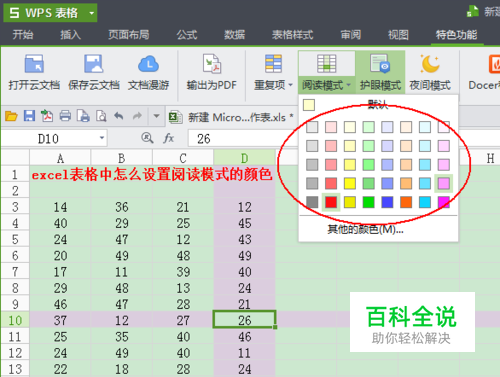Toggle 阅读模式 reading mode icon

pyautogui.click(x=326, y=64)
